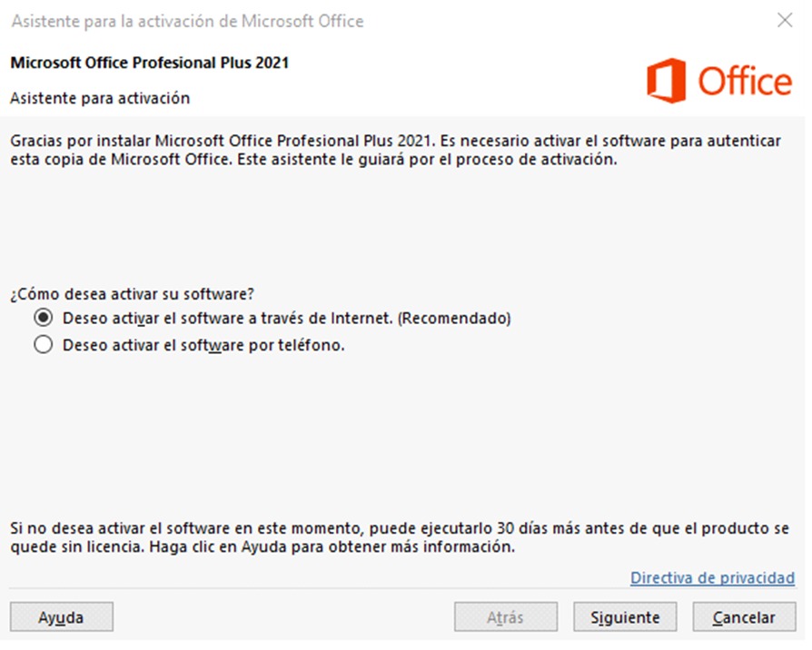The width and height of the screenshot is (812, 650).
Task: Click the window title bar text
Action: pyautogui.click(x=187, y=21)
